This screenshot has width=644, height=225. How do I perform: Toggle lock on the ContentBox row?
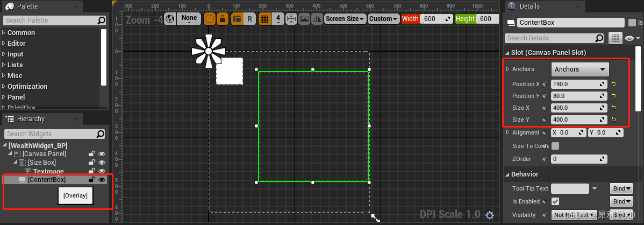click(92, 180)
